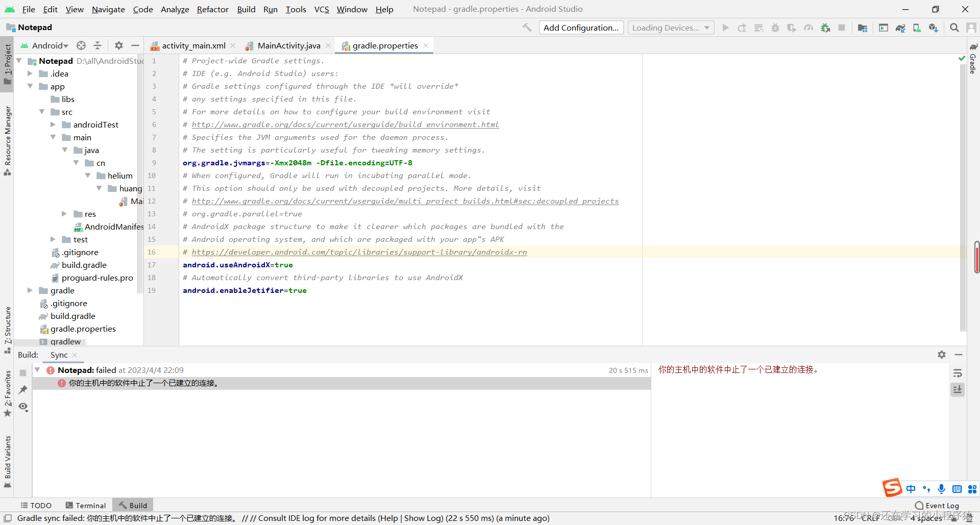This screenshot has width=980, height=525.
Task: Open the Android project view dropdown
Action: click(44, 45)
